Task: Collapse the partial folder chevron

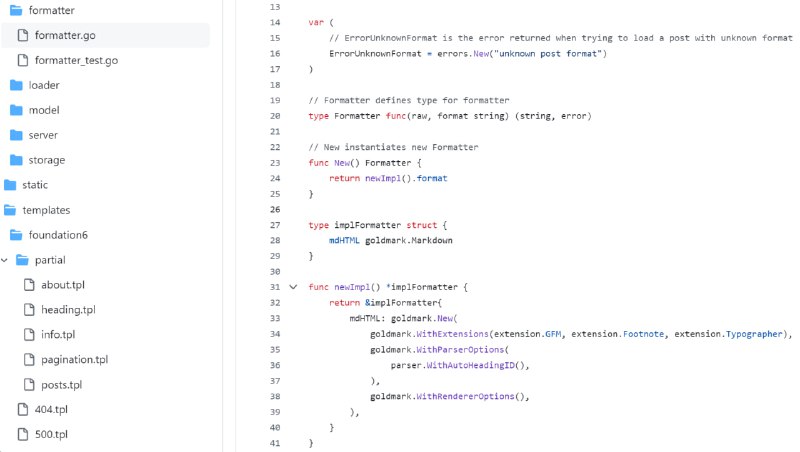Action: (x=5, y=260)
